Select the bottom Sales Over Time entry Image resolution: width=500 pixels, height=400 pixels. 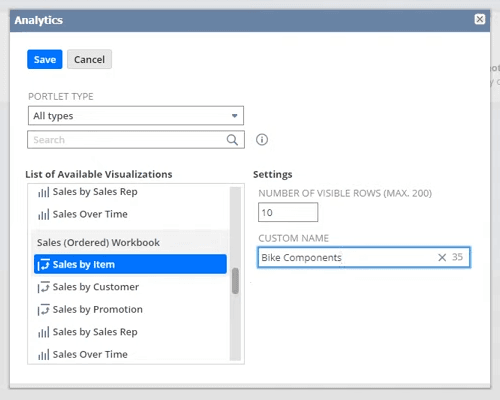pos(90,354)
